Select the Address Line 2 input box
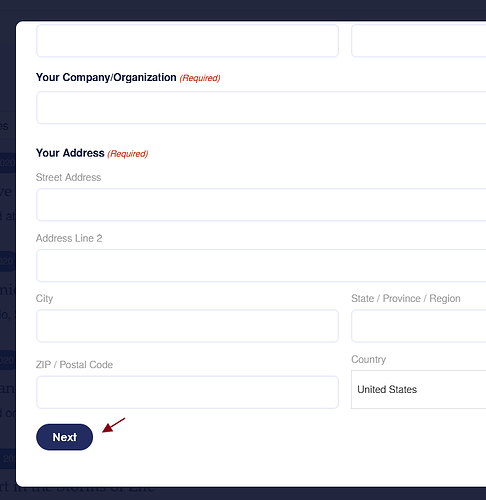 261,266
